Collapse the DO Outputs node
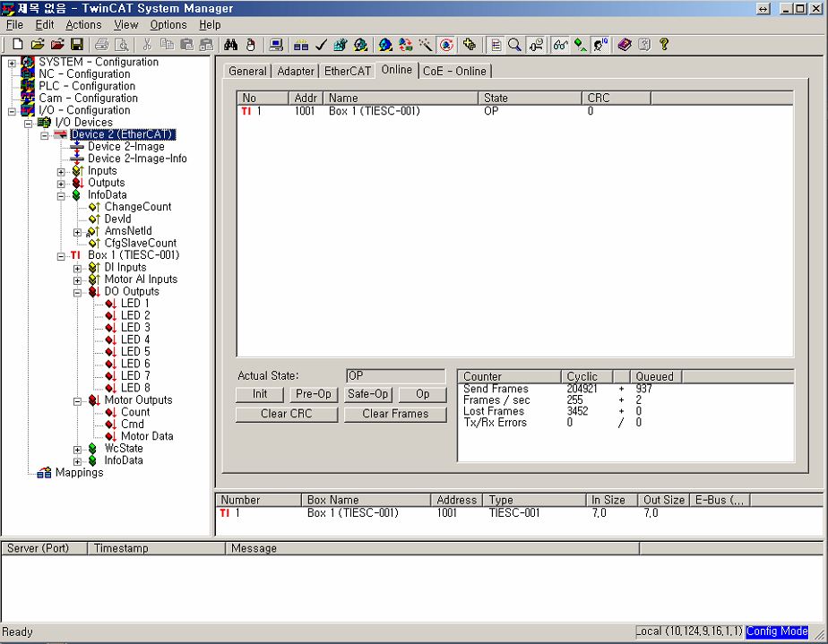This screenshot has width=828, height=644. pyautogui.click(x=78, y=293)
